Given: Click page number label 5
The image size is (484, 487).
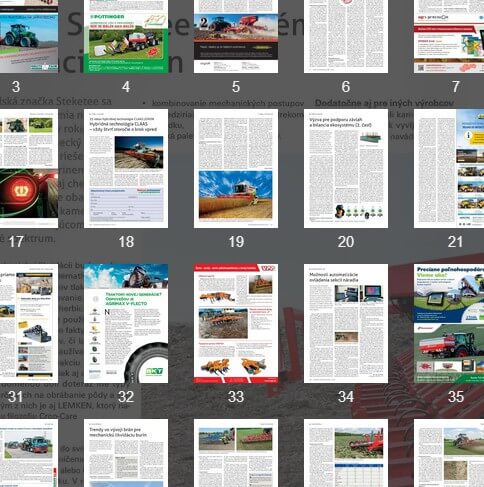Looking at the screenshot, I should click(x=236, y=87).
